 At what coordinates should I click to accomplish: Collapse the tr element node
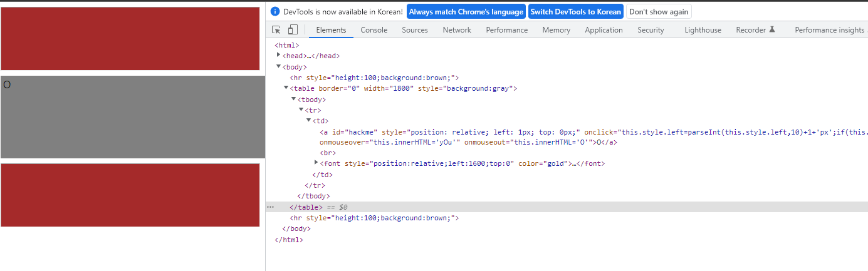point(301,110)
